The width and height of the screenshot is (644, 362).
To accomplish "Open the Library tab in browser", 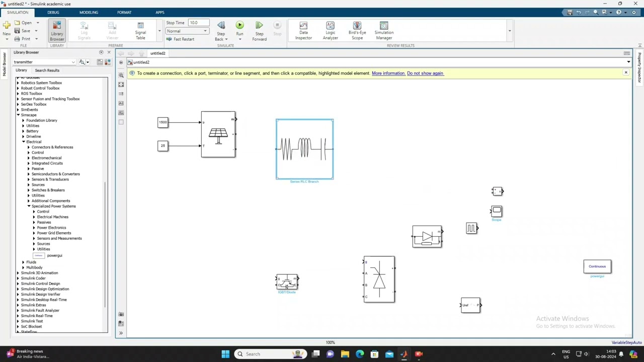I will (21, 70).
